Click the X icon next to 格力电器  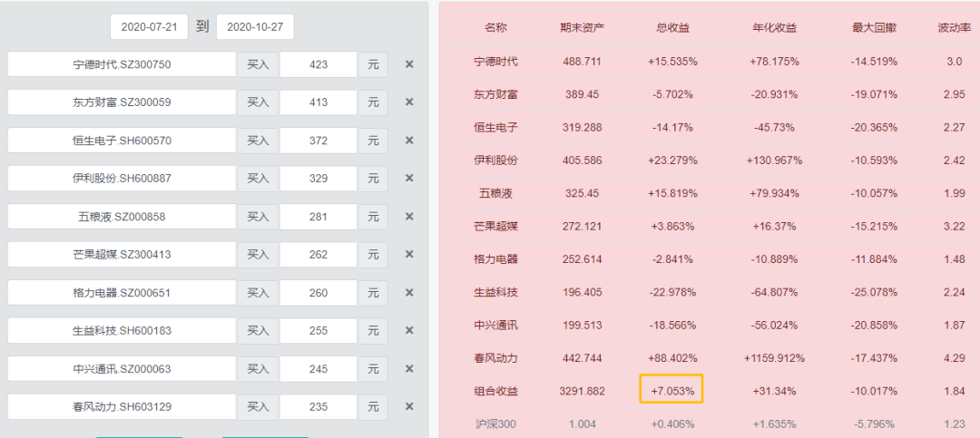(x=409, y=293)
